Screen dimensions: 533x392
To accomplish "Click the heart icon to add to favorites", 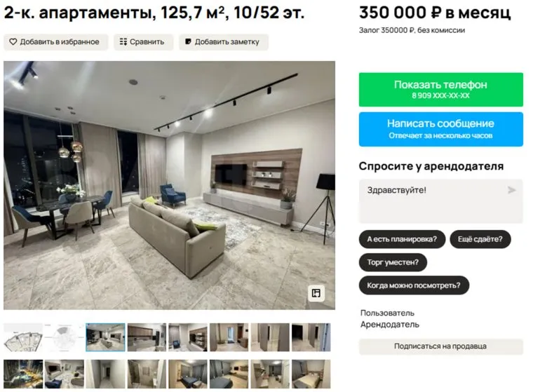I will point(13,42).
